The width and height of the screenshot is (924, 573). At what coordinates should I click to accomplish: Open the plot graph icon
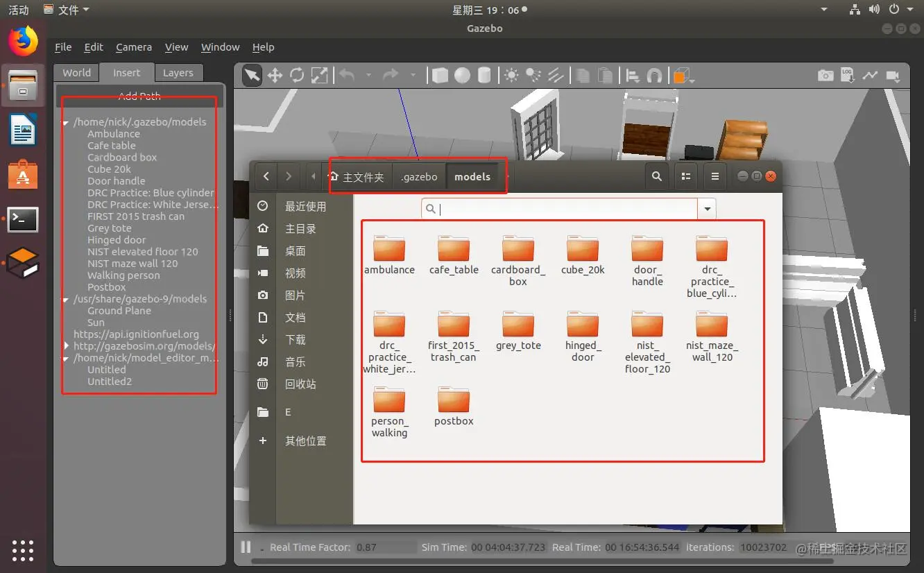click(x=869, y=76)
